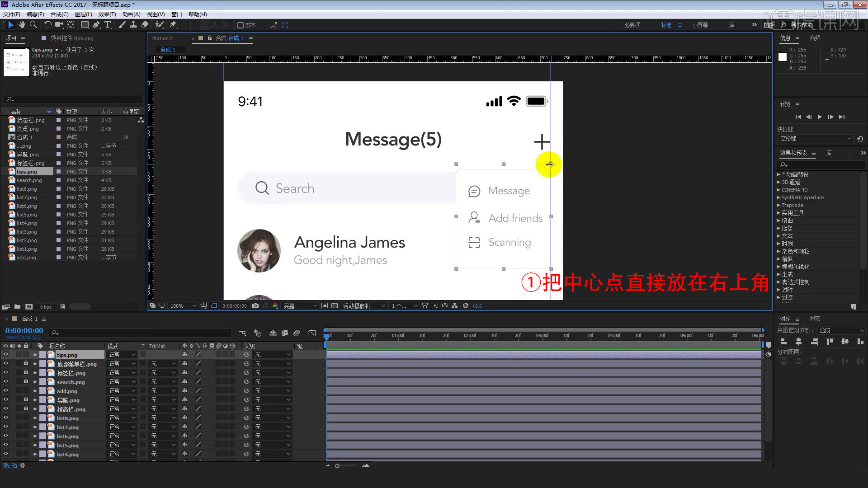Toggle the transparency grid in composition panel
868x488 pixels.
coord(335,305)
